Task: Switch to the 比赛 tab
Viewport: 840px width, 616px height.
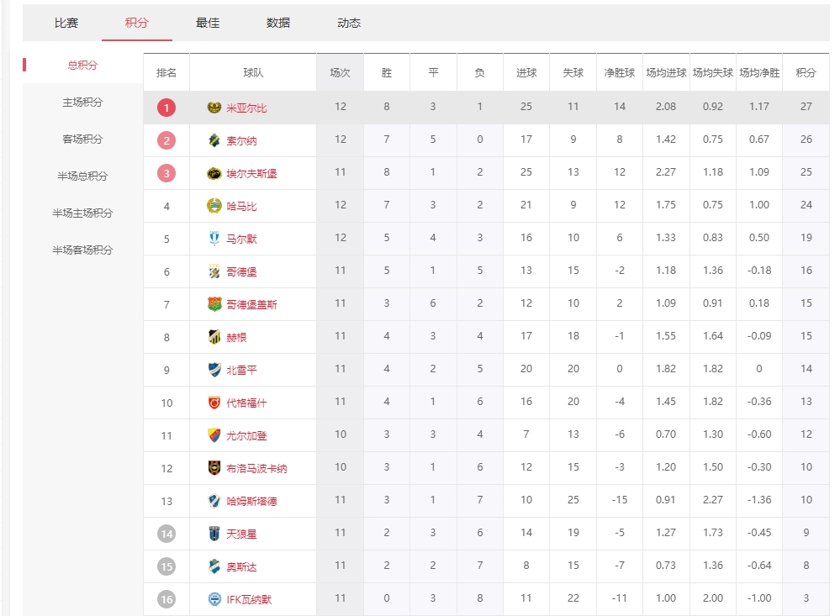Action: [x=66, y=23]
